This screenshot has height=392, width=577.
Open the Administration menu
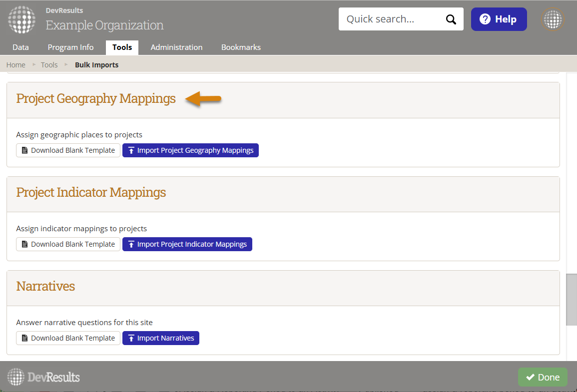tap(176, 47)
